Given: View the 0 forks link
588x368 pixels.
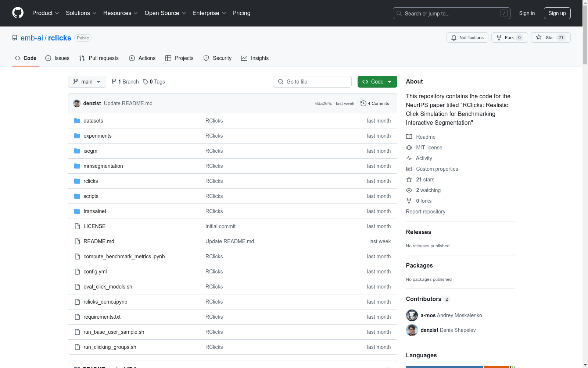Looking at the screenshot, I should [419, 201].
